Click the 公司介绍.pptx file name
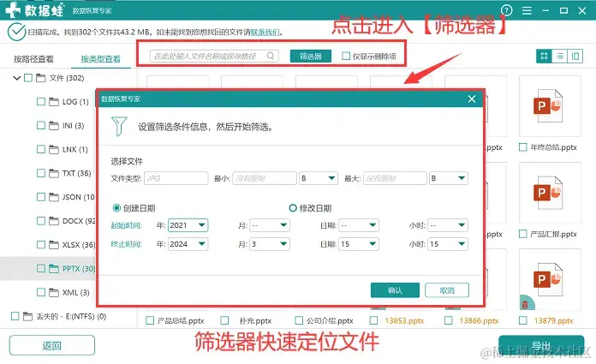 click(x=330, y=320)
